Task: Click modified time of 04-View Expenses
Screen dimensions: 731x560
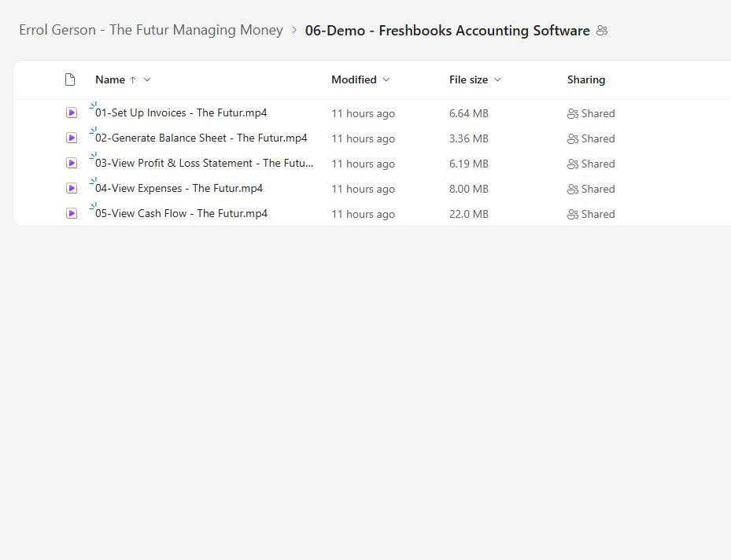Action: pyautogui.click(x=364, y=189)
